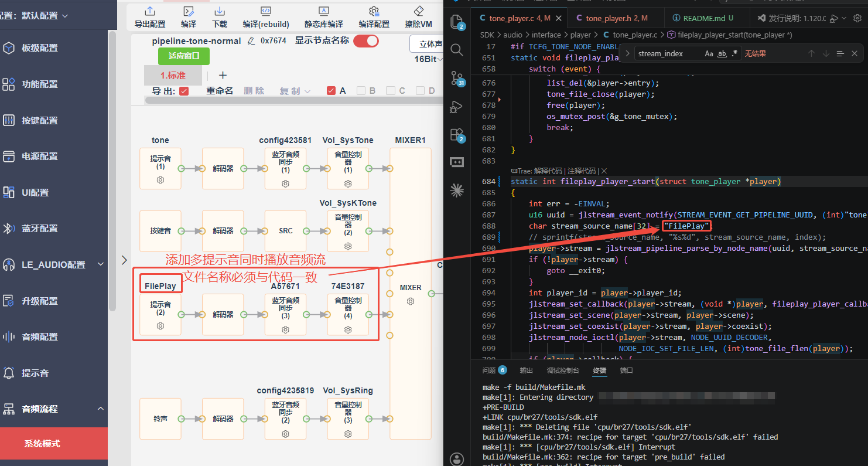
Task: Toggle Match Case in find widget
Action: pyautogui.click(x=709, y=53)
